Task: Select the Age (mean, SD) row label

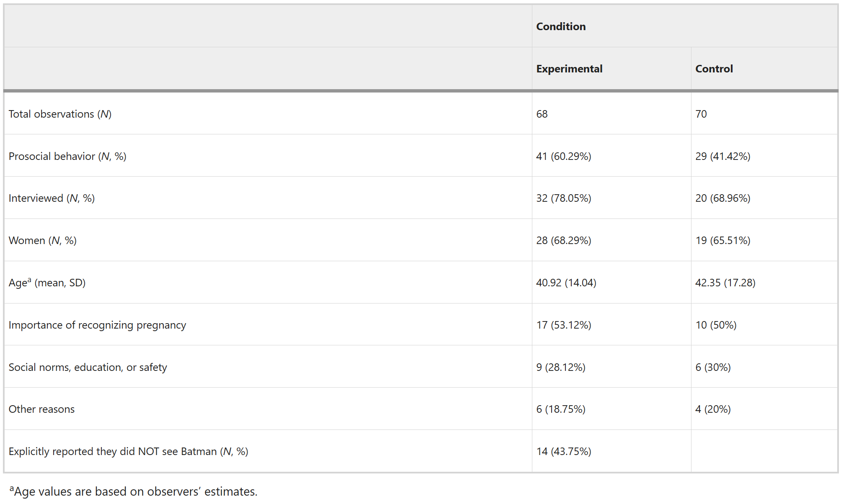Action: pyautogui.click(x=47, y=283)
